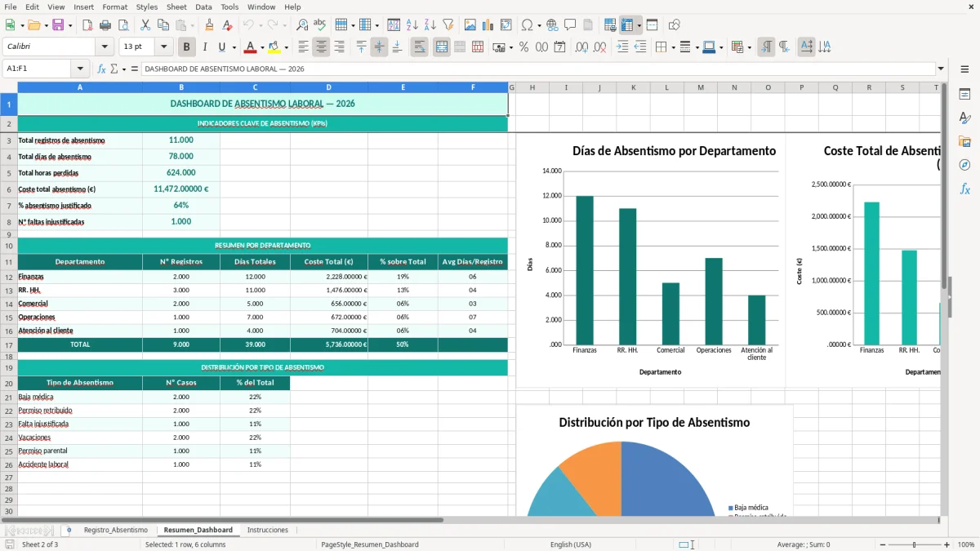Click the formula bar input line
Screen dimensions: 980x551
coord(537,69)
